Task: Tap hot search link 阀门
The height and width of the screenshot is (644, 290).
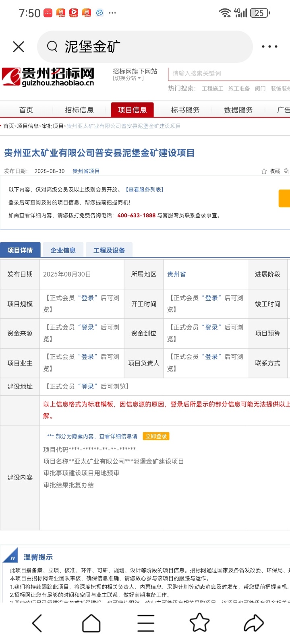Action: point(260,89)
